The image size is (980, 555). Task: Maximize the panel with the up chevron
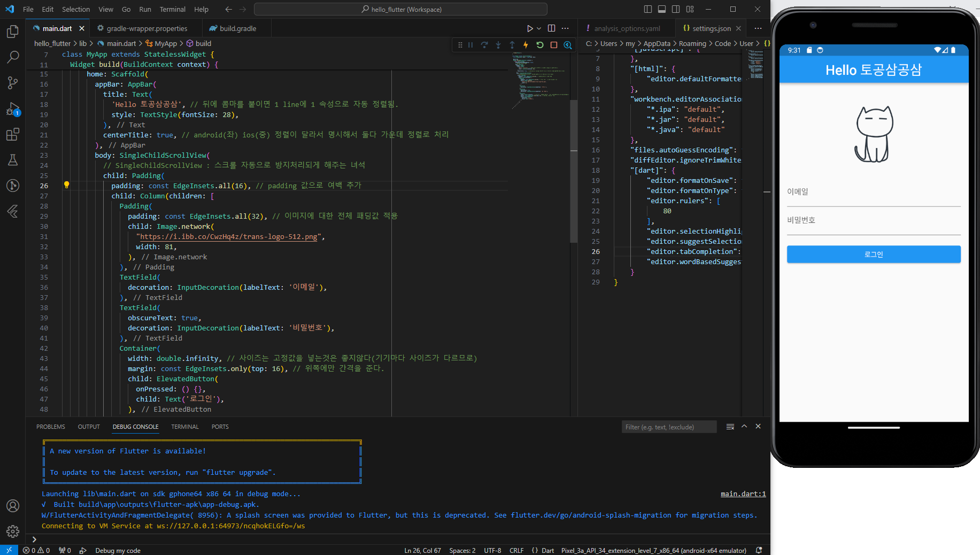[x=744, y=426]
